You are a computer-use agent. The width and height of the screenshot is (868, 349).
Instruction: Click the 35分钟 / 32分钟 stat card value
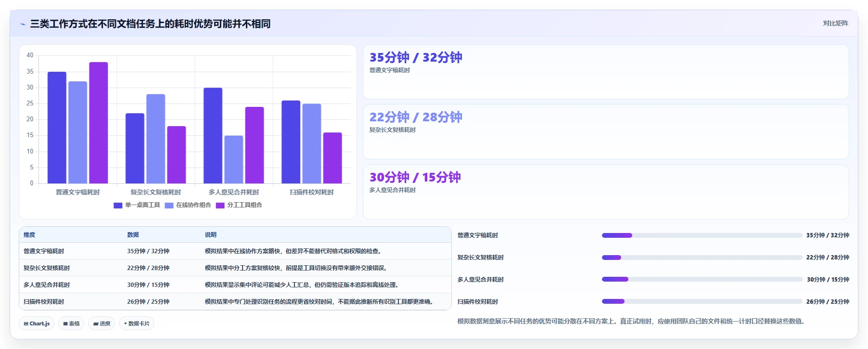coord(416,57)
